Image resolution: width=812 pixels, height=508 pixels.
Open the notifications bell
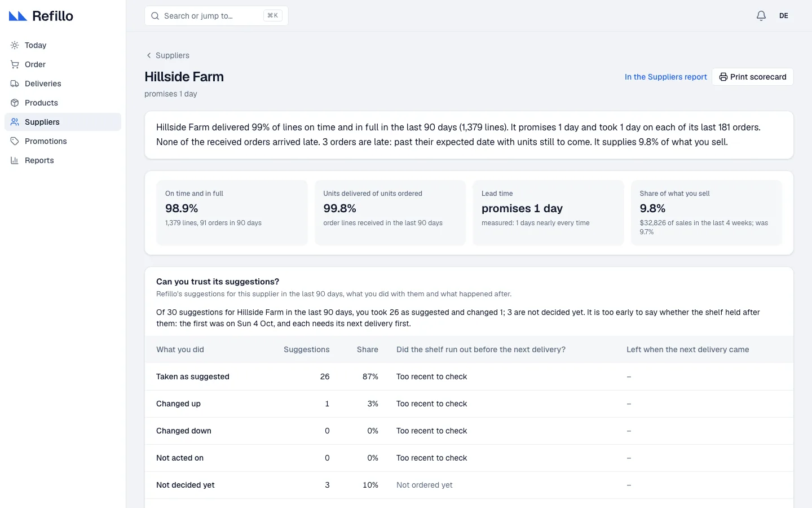[x=761, y=16]
